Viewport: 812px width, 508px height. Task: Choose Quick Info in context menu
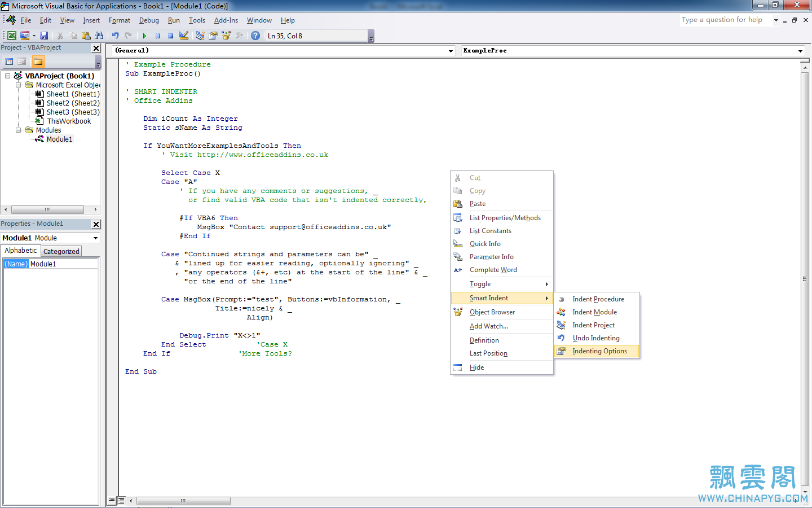[x=502, y=244]
